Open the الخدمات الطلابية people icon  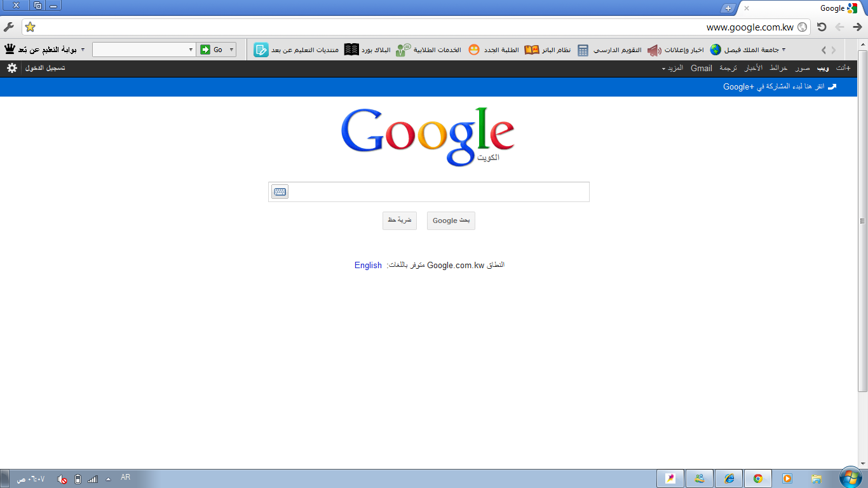point(403,50)
